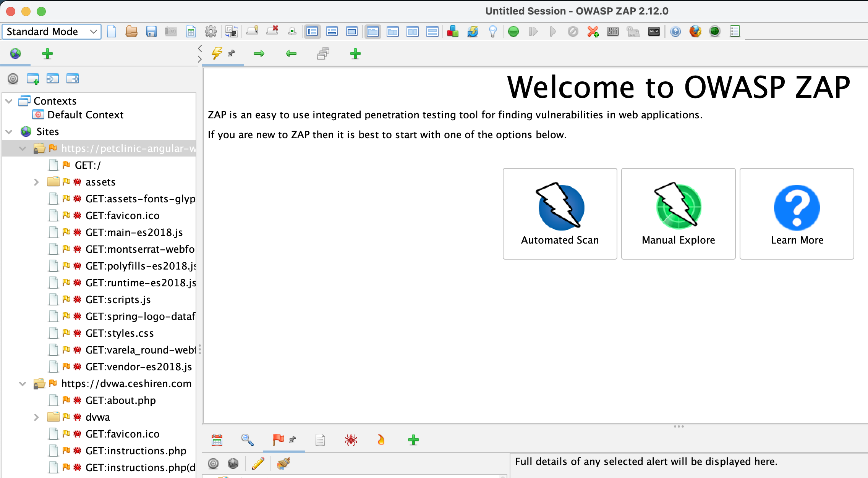Select the first window layout option

click(312, 32)
